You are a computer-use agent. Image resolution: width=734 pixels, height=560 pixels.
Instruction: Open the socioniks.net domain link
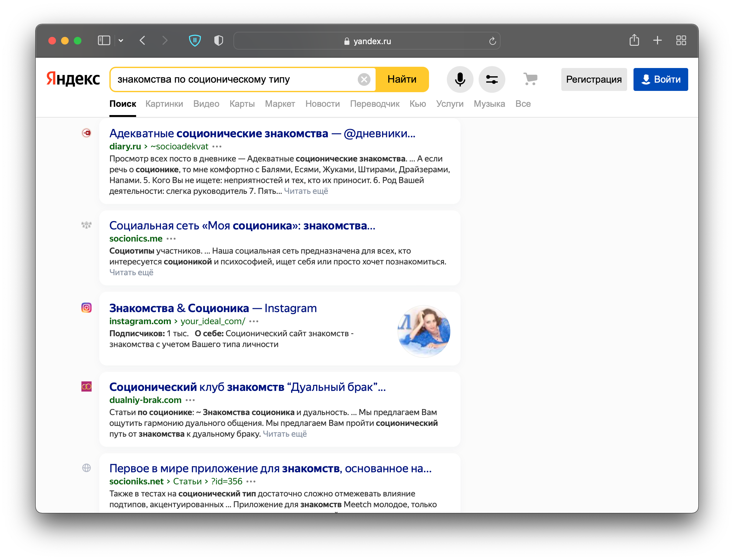pos(136,481)
